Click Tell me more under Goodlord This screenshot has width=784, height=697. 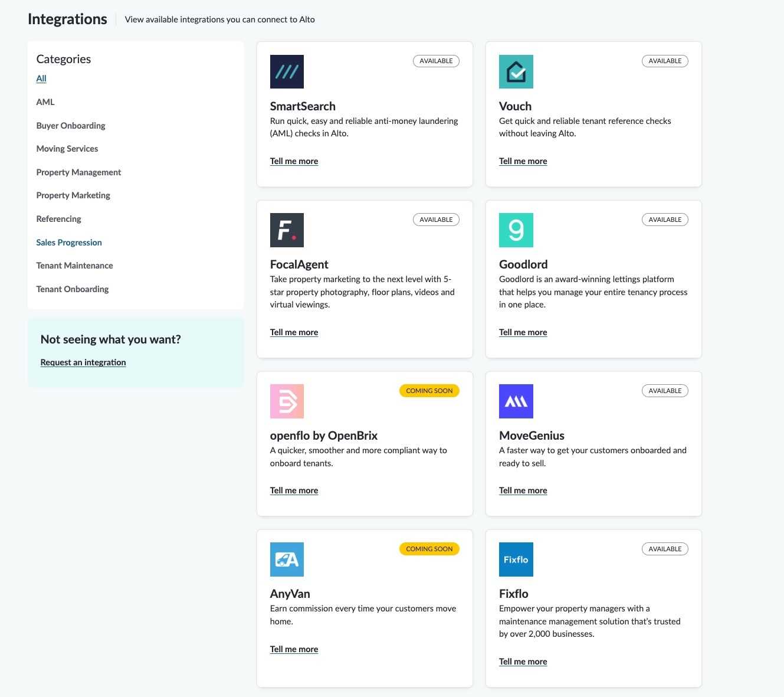(x=523, y=332)
